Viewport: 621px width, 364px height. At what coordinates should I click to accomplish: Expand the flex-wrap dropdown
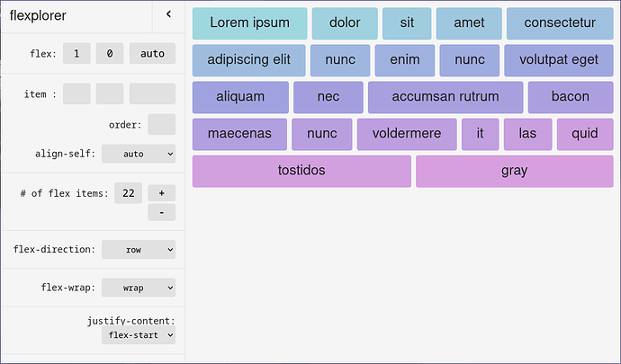(x=139, y=288)
